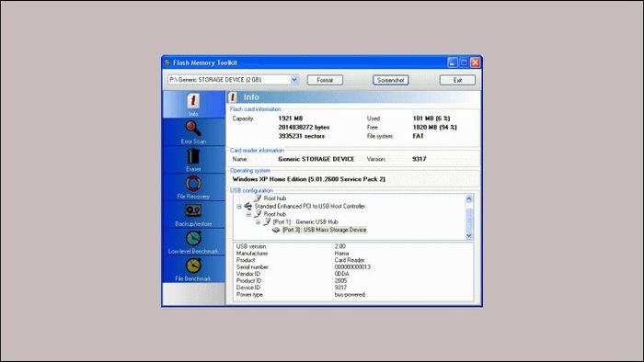Screen dimensions: 644x362
Task: Click the Format button
Action: [x=325, y=80]
